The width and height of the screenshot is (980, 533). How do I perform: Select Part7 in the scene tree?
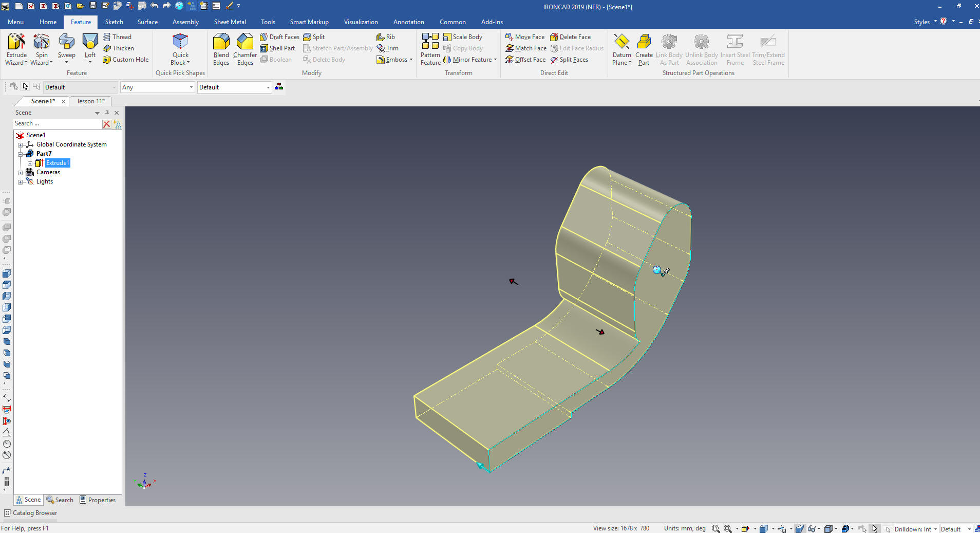coord(44,154)
